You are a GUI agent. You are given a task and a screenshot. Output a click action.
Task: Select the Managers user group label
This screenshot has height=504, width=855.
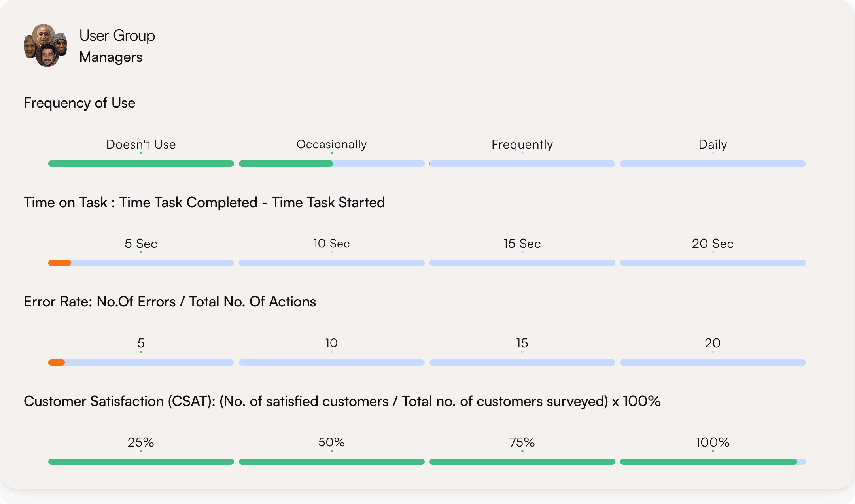click(111, 57)
